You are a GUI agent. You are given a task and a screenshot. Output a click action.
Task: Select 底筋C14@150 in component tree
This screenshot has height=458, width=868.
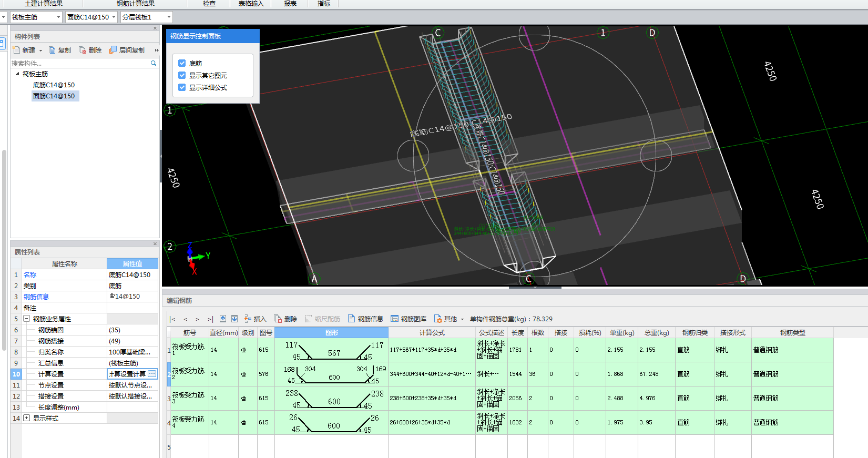point(54,85)
